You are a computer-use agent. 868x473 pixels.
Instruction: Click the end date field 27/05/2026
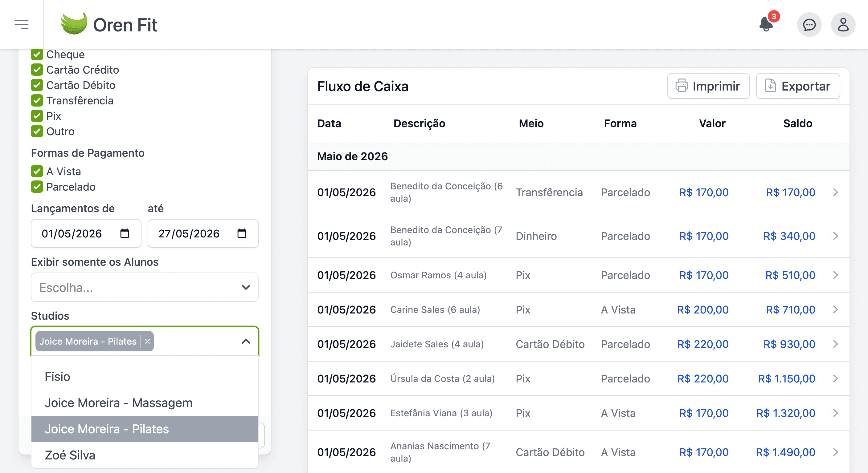[203, 233]
